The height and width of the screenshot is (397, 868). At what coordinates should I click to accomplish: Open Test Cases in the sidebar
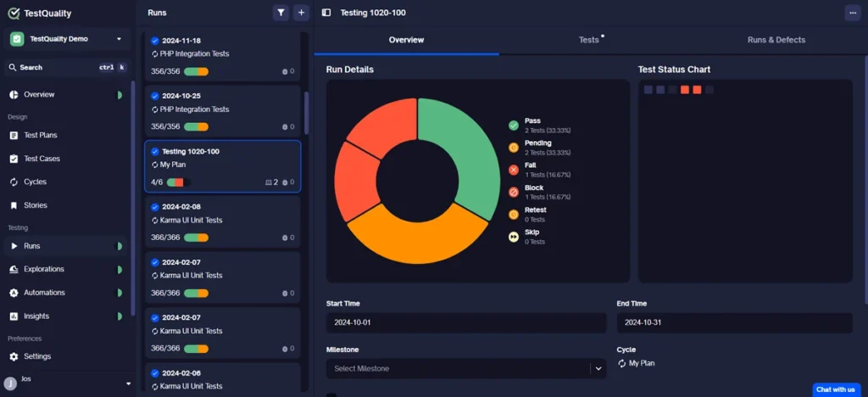tap(42, 159)
